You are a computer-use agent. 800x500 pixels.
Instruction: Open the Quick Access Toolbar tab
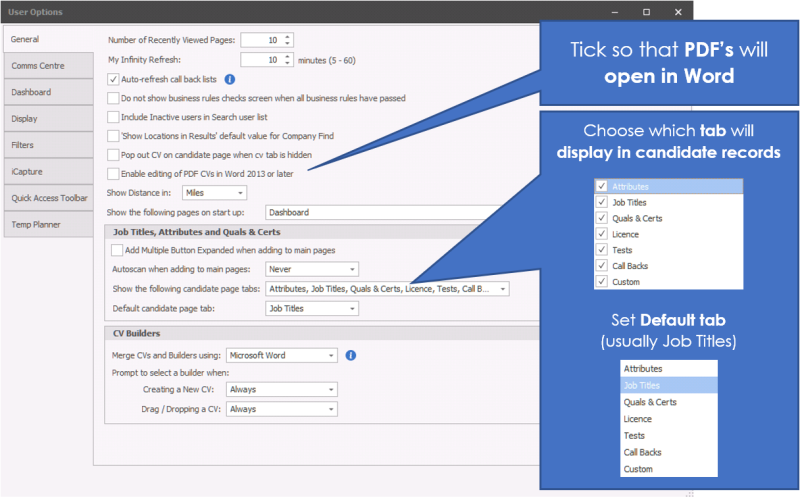[46, 198]
